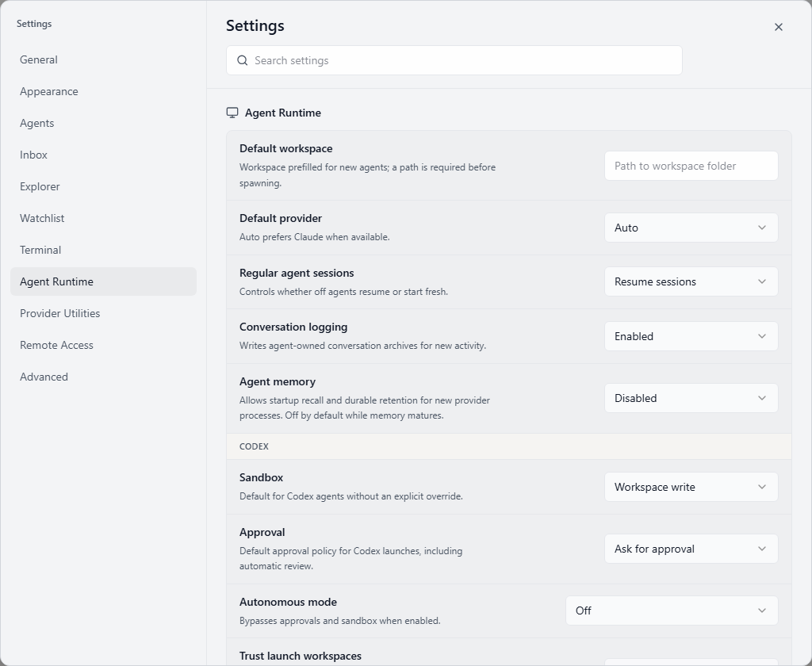
Task: Click 'Auto prefers Claude when available.' text
Action: pyautogui.click(x=314, y=237)
